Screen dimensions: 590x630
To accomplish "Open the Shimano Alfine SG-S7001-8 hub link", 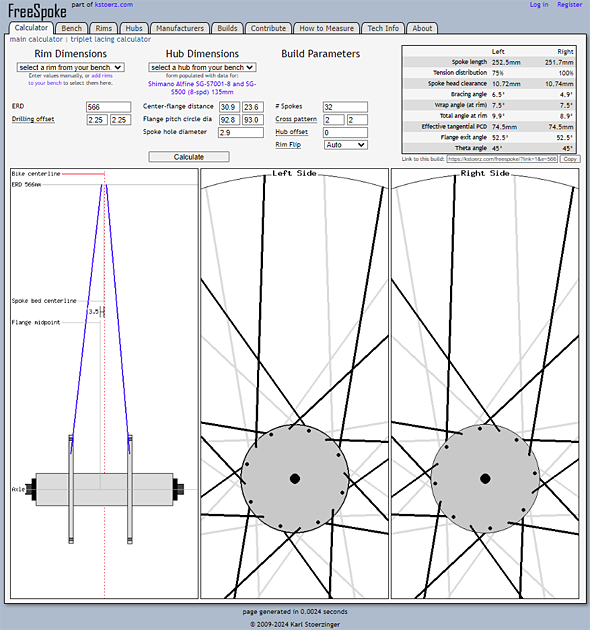I will pos(202,88).
